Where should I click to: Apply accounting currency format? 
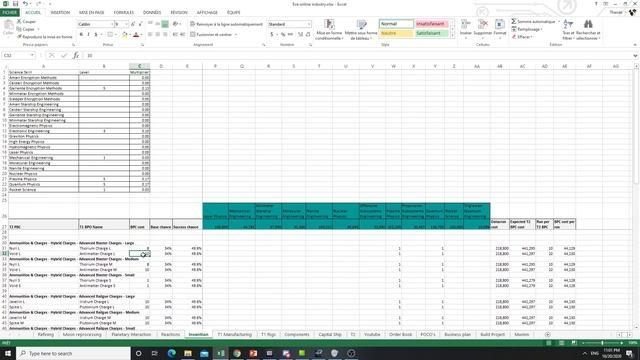tap(272, 35)
